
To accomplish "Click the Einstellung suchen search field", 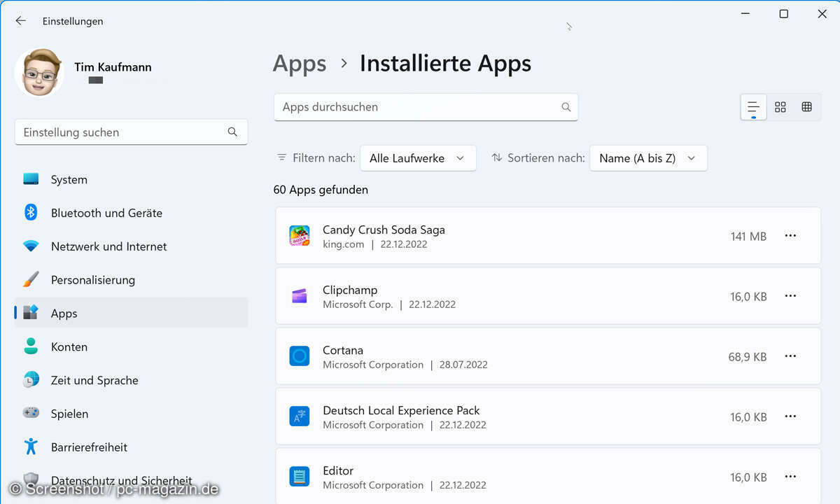I will point(131,132).
